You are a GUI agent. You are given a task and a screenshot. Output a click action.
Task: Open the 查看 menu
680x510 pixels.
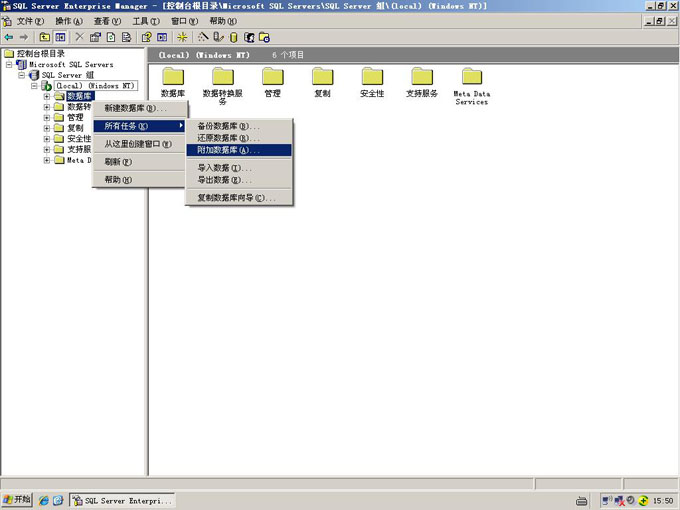pyautogui.click(x=108, y=21)
